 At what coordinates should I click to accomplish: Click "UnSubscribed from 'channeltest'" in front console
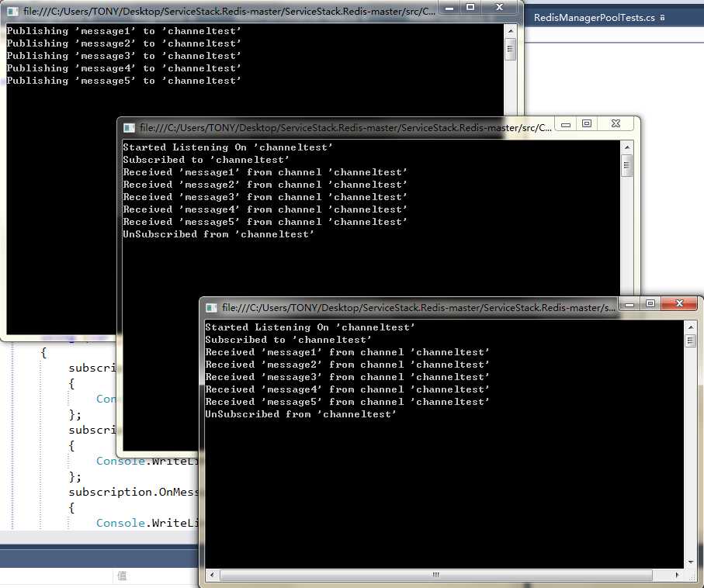[x=300, y=413]
